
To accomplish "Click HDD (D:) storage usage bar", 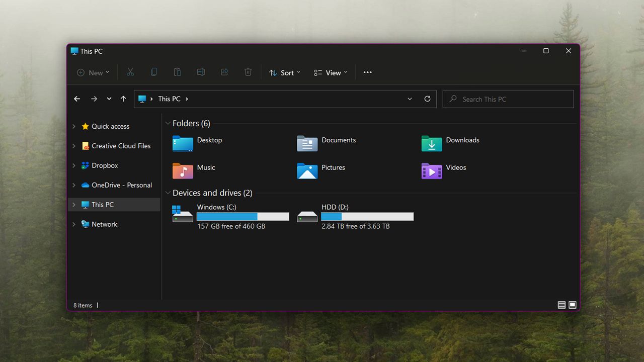I will click(367, 217).
